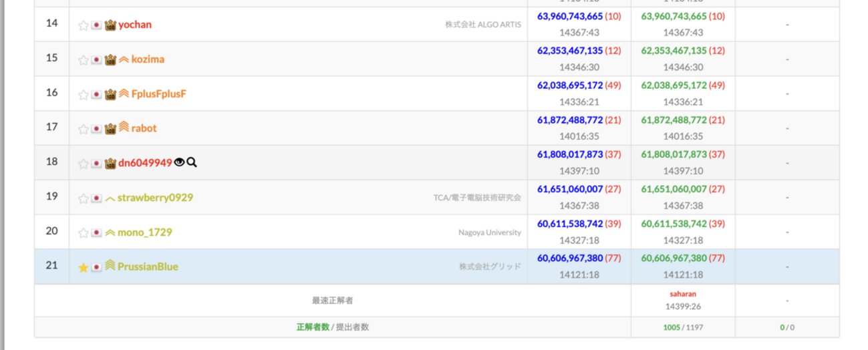
Task: Click magnifier icon next to dn6049949
Action: coord(192,162)
